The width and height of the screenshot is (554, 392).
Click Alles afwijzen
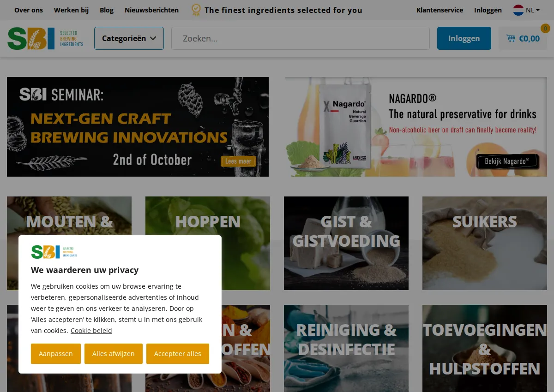click(x=114, y=354)
